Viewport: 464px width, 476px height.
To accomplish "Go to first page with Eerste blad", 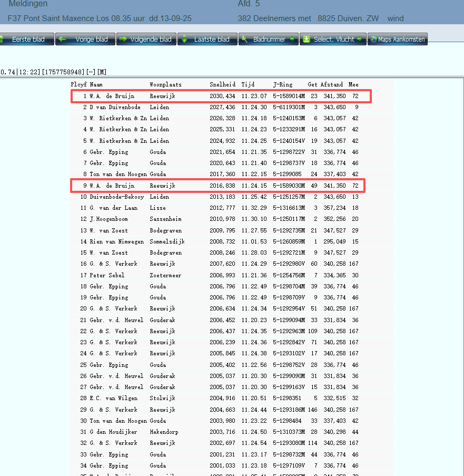I will coord(27,40).
